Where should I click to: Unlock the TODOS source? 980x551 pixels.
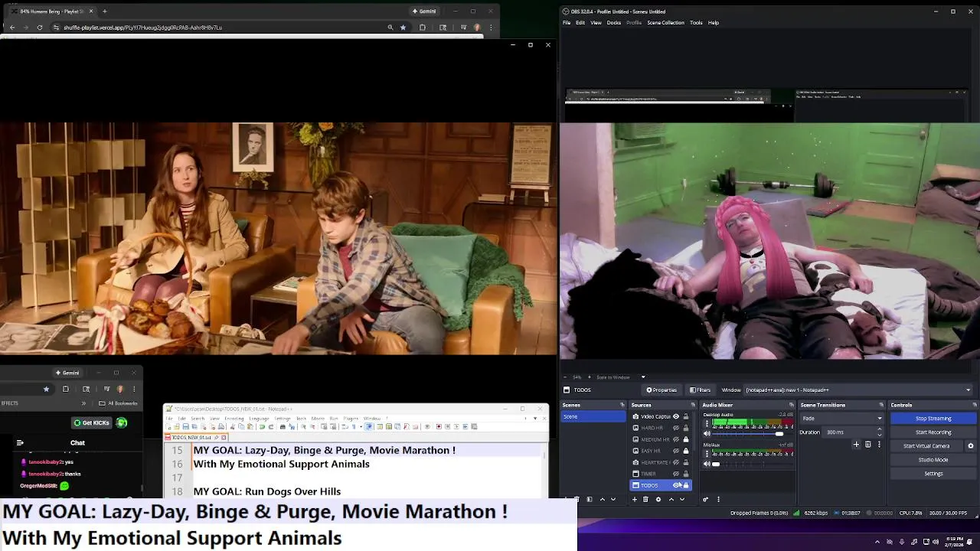pyautogui.click(x=686, y=485)
